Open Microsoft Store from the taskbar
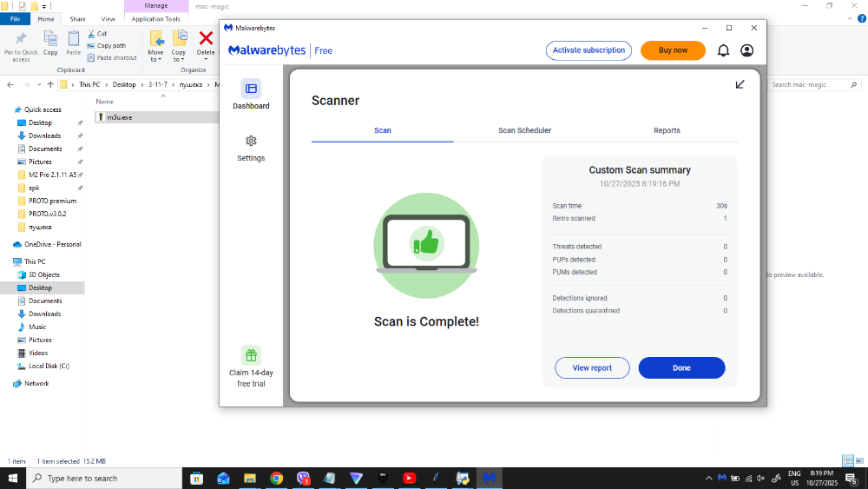868x489 pixels. [x=196, y=478]
